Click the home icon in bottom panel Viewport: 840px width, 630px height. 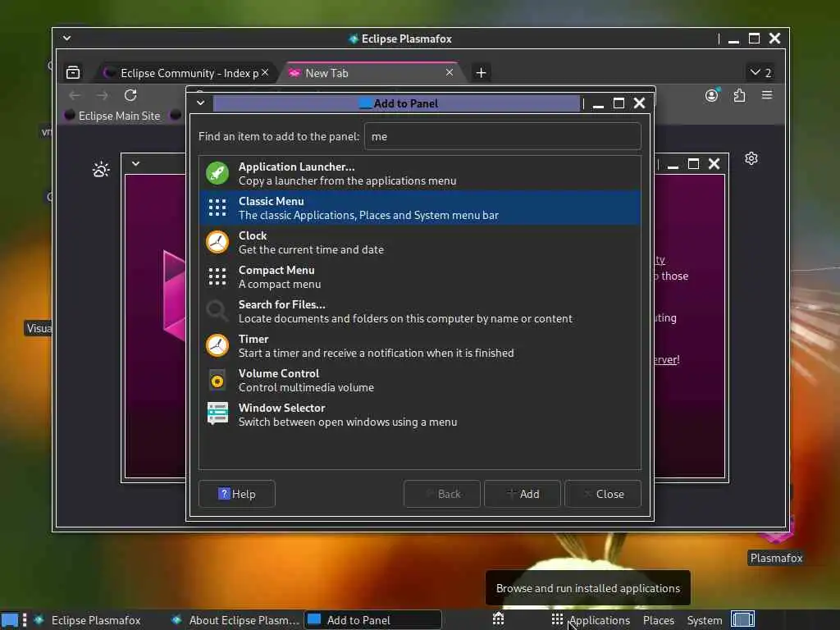click(498, 619)
